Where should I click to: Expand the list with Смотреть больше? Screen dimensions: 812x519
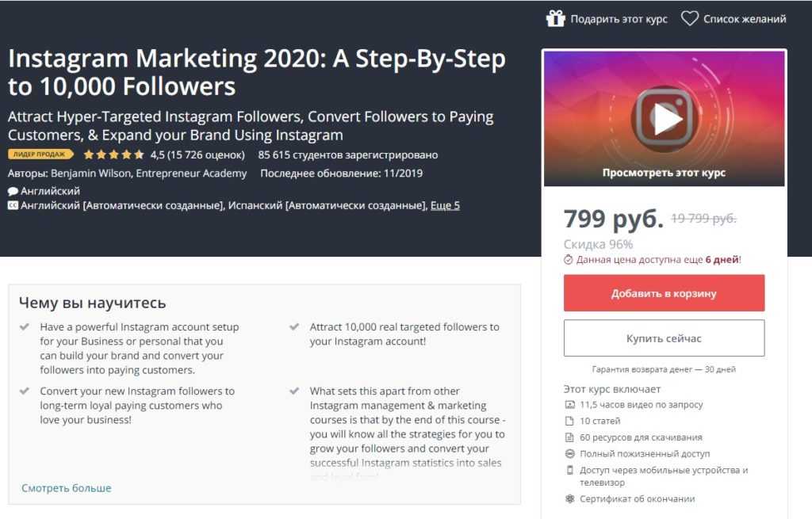pyautogui.click(x=67, y=488)
